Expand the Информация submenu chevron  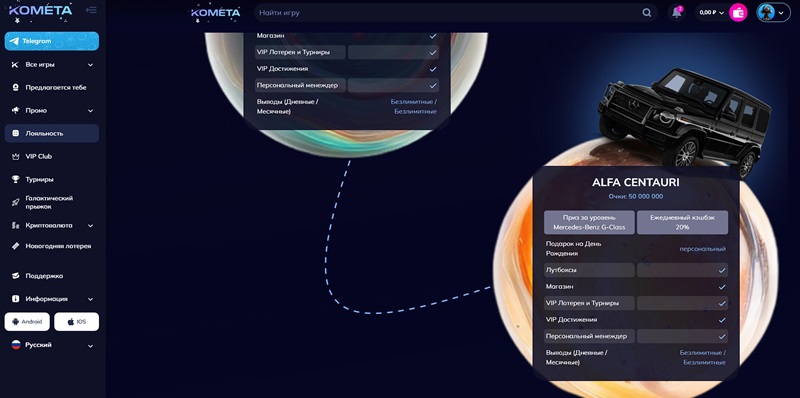[90, 300]
